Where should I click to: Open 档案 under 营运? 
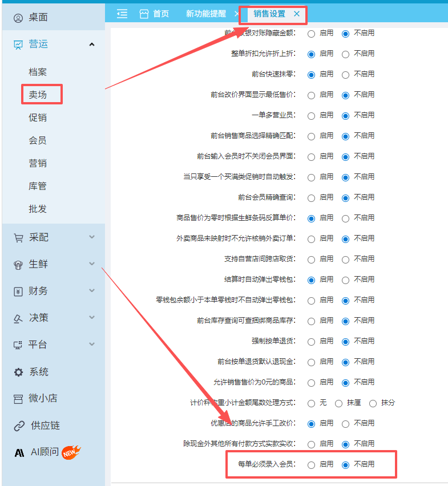tap(38, 72)
